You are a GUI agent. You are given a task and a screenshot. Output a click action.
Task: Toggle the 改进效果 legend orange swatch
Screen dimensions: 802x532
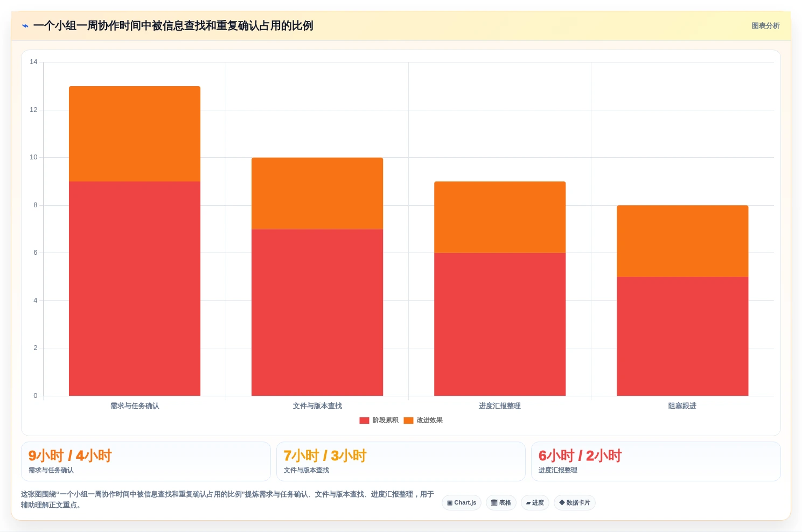point(408,421)
